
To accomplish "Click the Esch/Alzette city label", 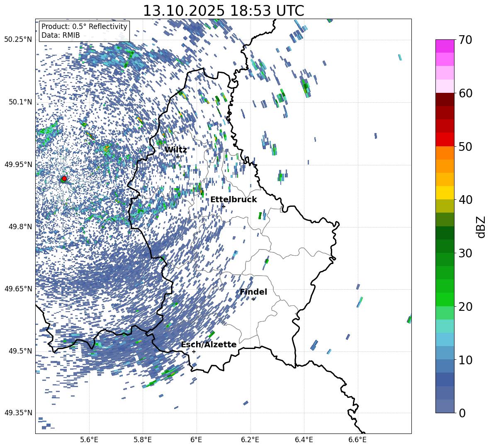I will coord(209,345).
